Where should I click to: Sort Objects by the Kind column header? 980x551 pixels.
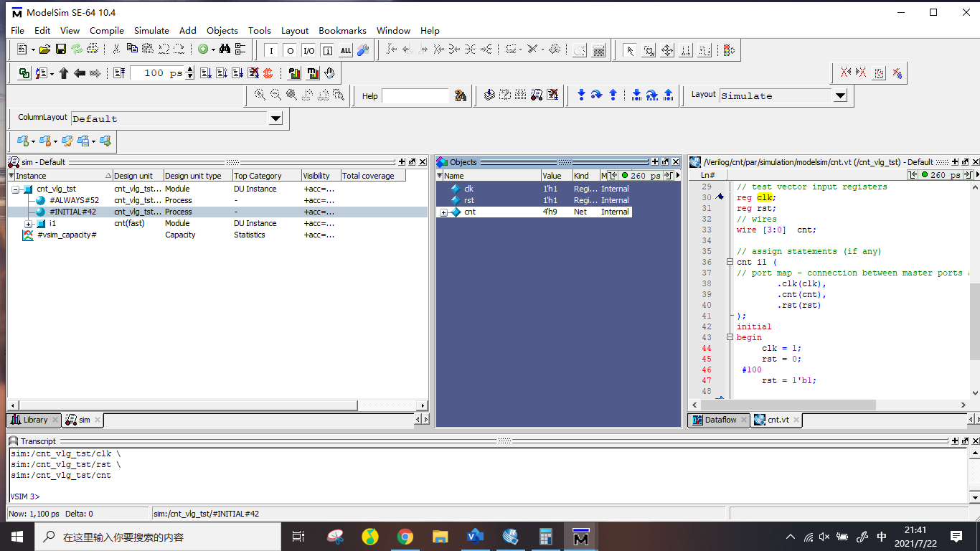coord(585,176)
